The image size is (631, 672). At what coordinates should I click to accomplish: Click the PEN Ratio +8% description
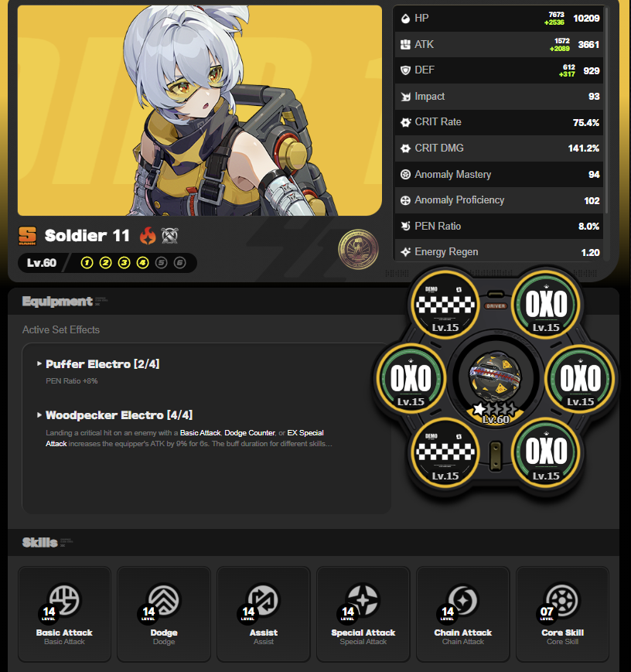[72, 381]
